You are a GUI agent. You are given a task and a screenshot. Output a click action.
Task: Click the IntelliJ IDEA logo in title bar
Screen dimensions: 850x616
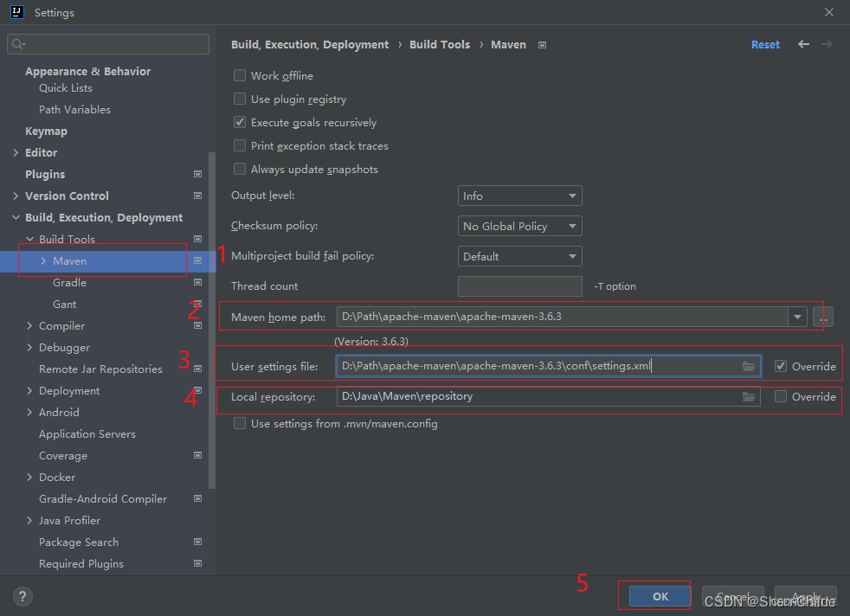(x=16, y=12)
